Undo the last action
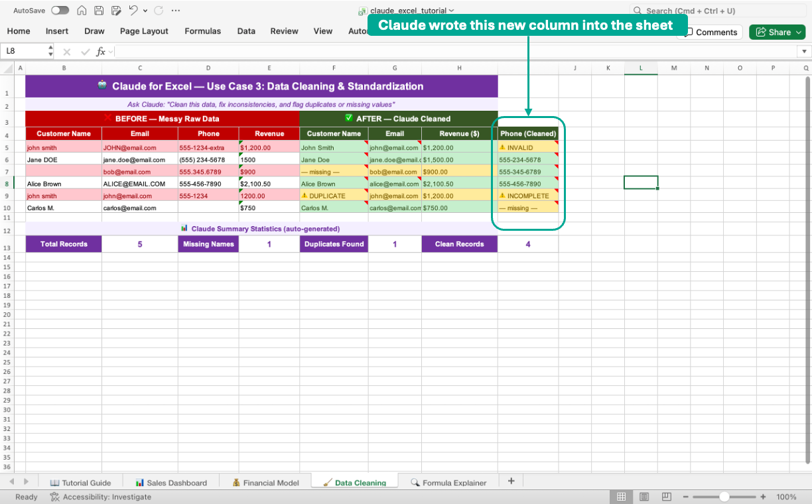Screen dimensions: 812x504 pyautogui.click(x=135, y=11)
